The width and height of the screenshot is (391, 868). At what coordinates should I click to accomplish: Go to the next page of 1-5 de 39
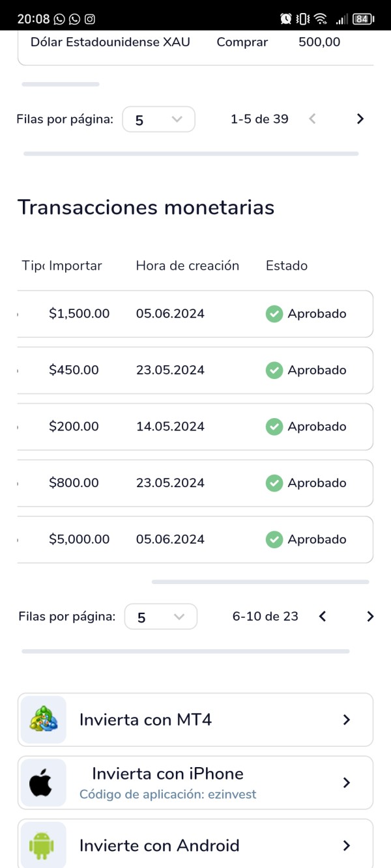click(360, 119)
